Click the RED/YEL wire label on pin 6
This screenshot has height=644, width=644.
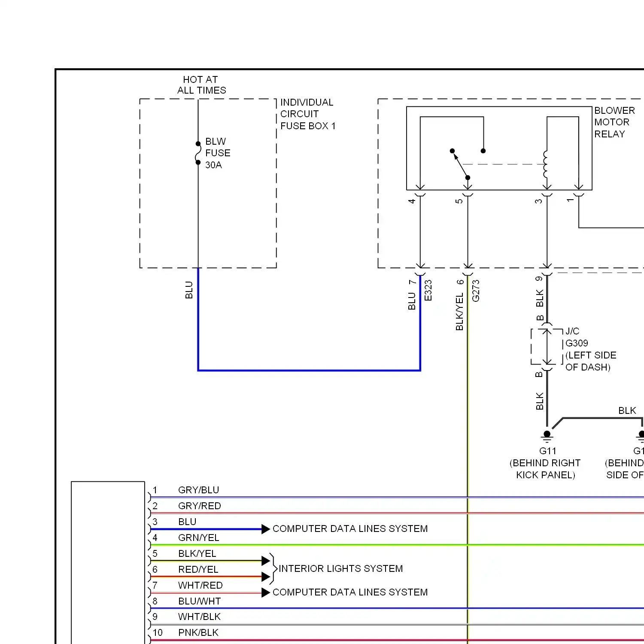click(198, 569)
